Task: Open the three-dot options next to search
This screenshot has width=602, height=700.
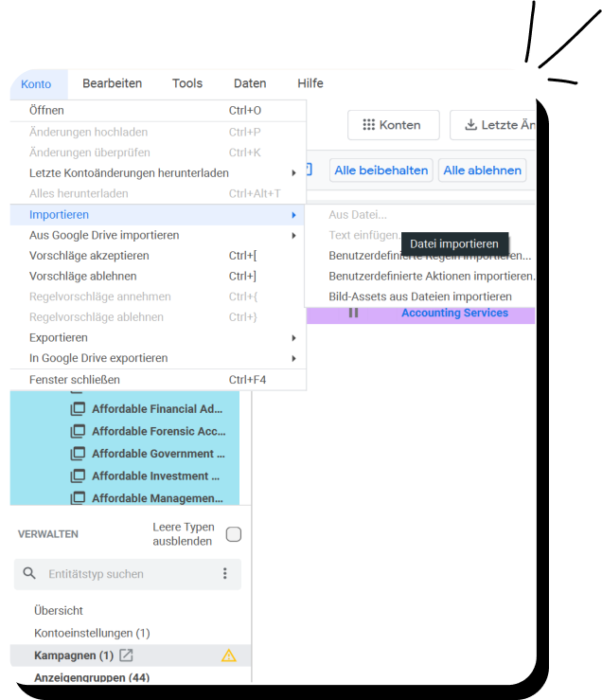Action: point(224,574)
